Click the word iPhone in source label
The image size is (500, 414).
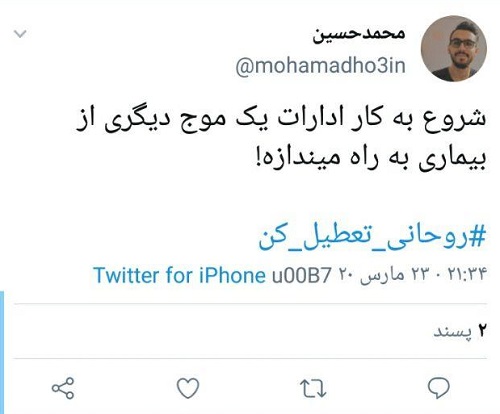232,275
